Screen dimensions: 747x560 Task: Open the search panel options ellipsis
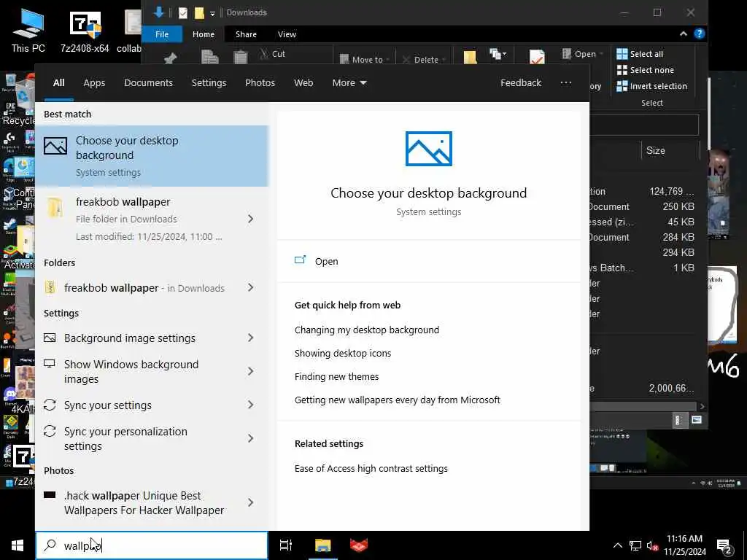565,82
